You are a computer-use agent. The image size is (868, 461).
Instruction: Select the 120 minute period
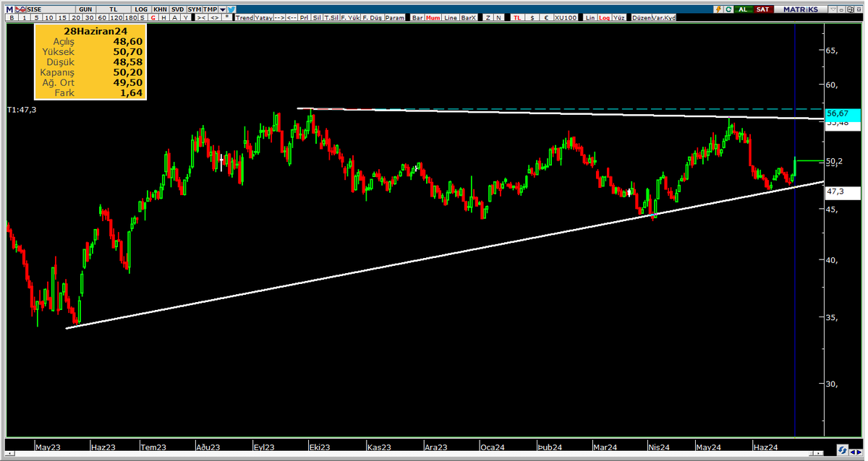pos(116,17)
